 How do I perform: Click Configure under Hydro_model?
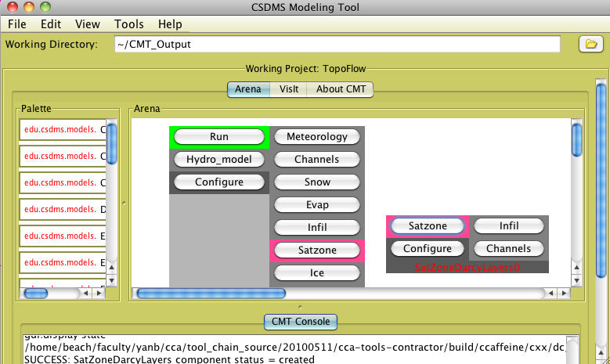(219, 182)
